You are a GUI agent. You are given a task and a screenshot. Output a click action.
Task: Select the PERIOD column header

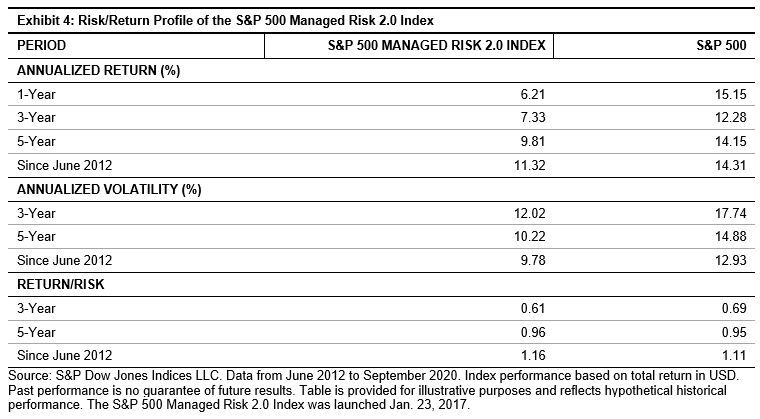42,47
